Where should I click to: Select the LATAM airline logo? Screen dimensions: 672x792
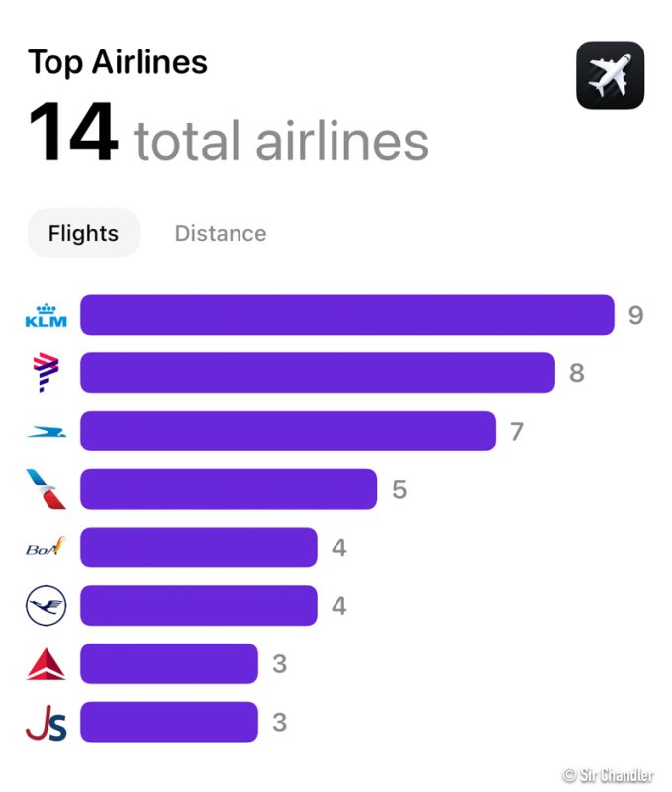tap(46, 373)
